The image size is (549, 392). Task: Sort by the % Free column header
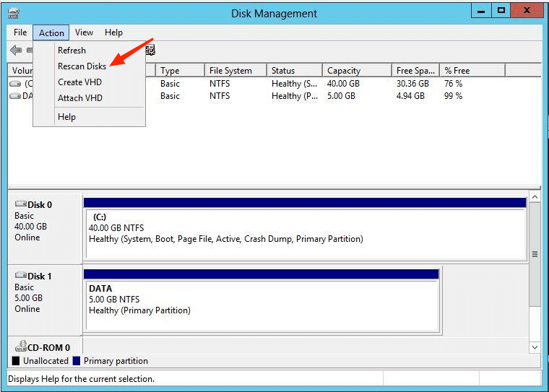(472, 71)
